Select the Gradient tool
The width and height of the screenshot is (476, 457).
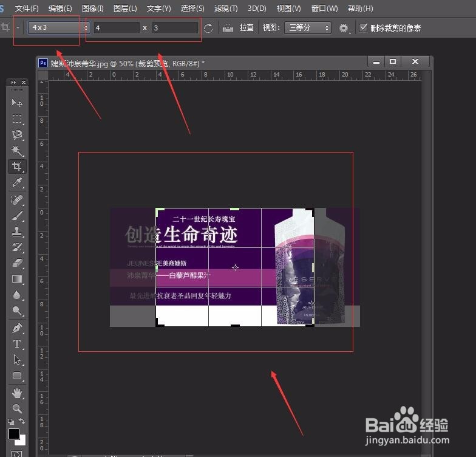[17, 279]
